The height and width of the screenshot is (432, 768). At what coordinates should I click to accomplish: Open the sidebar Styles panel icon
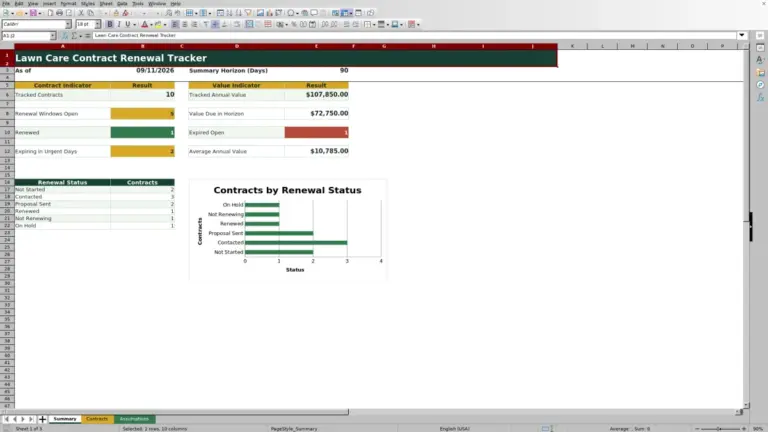pos(760,60)
